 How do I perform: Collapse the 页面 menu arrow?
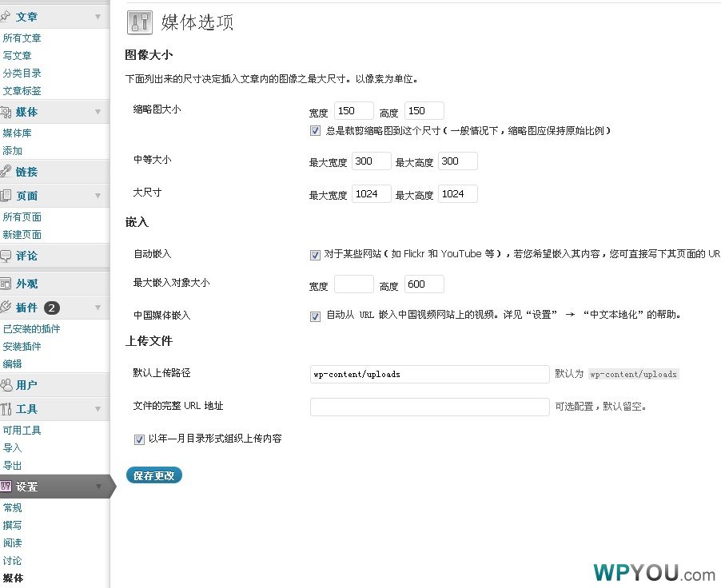[98, 196]
